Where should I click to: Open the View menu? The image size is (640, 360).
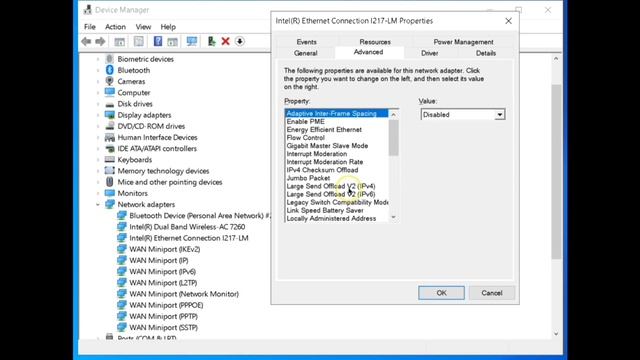tap(143, 27)
